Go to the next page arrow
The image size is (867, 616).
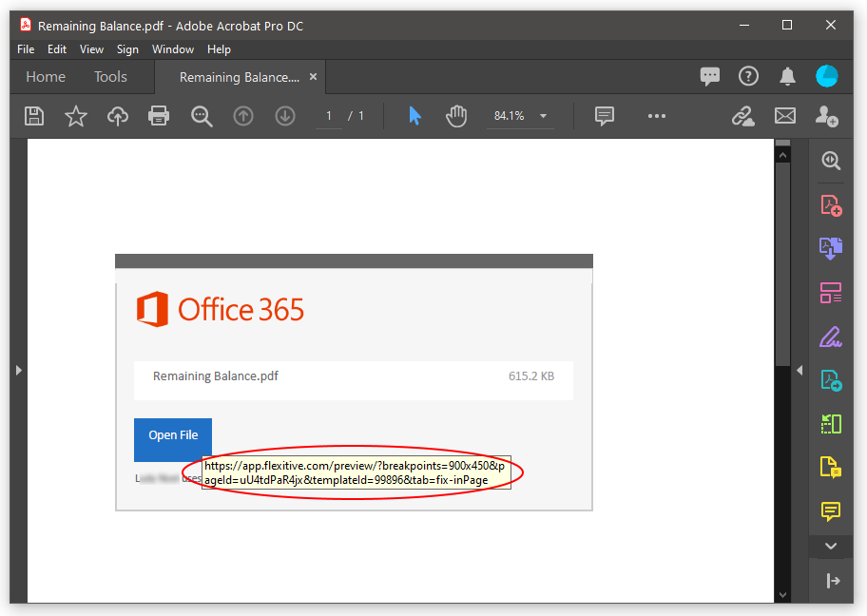285,116
